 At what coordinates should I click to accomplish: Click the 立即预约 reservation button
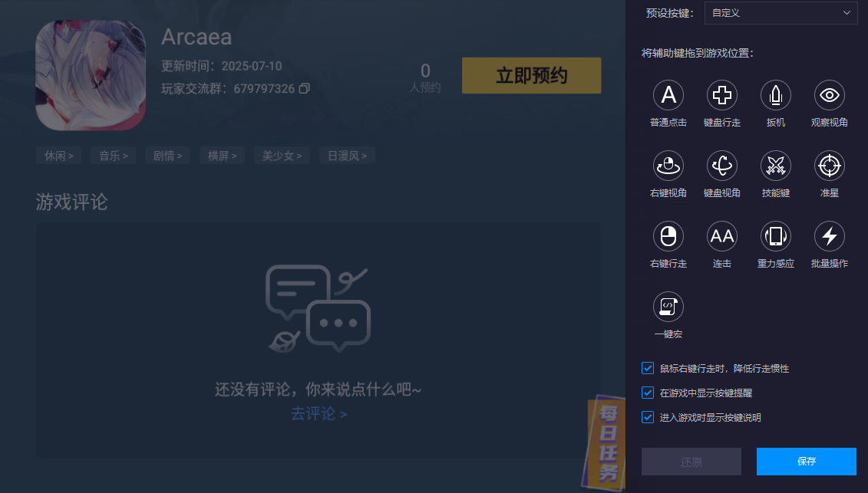click(531, 75)
